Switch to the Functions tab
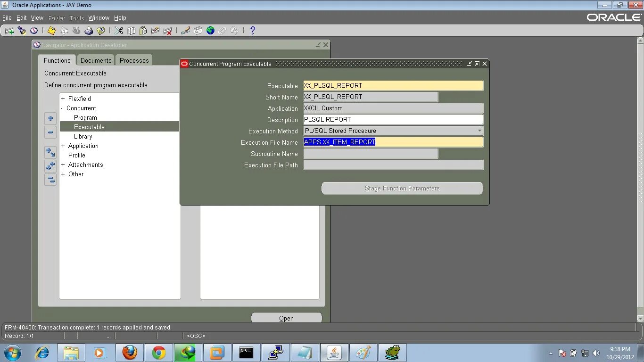 [57, 60]
